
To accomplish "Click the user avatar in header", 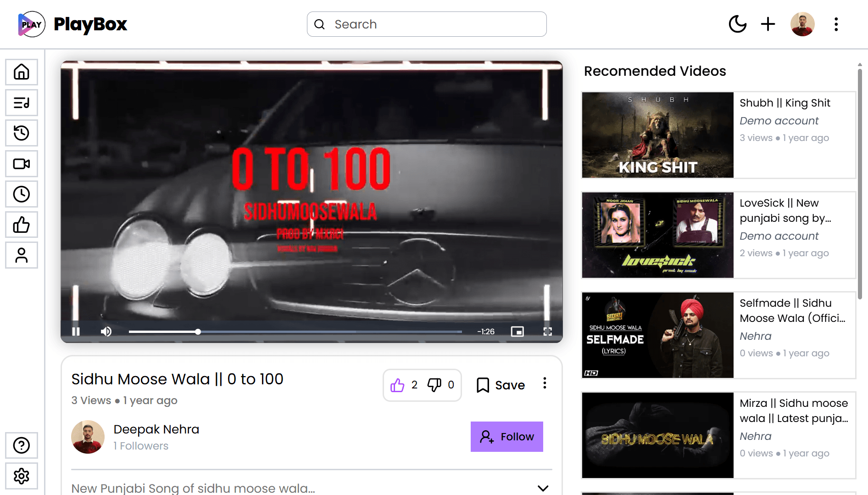I will click(x=802, y=24).
